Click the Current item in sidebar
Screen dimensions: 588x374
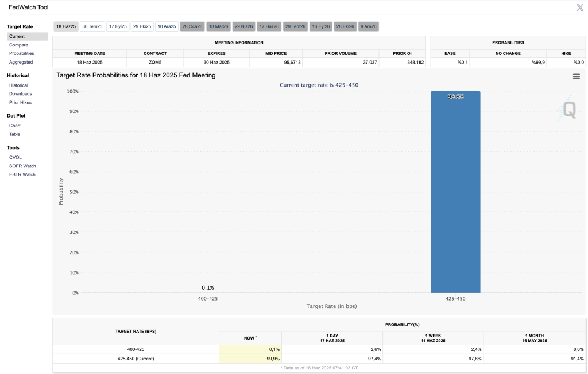(17, 36)
